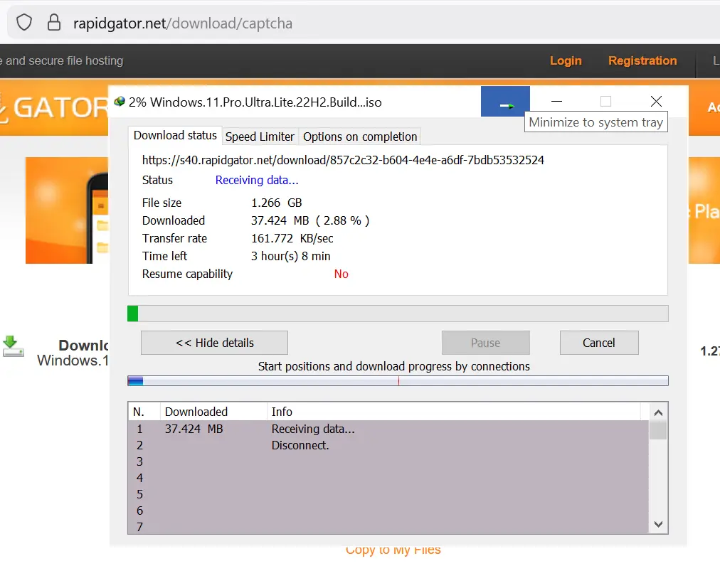Viewport: 720px width, 588px height.
Task: Click the browser shield tracking protection icon
Action: click(x=24, y=23)
